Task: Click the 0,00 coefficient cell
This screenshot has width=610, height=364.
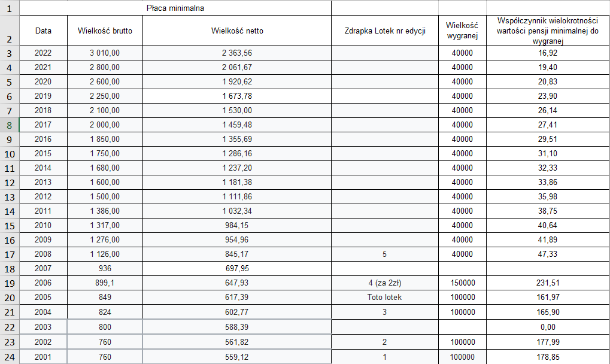Action: pyautogui.click(x=548, y=327)
